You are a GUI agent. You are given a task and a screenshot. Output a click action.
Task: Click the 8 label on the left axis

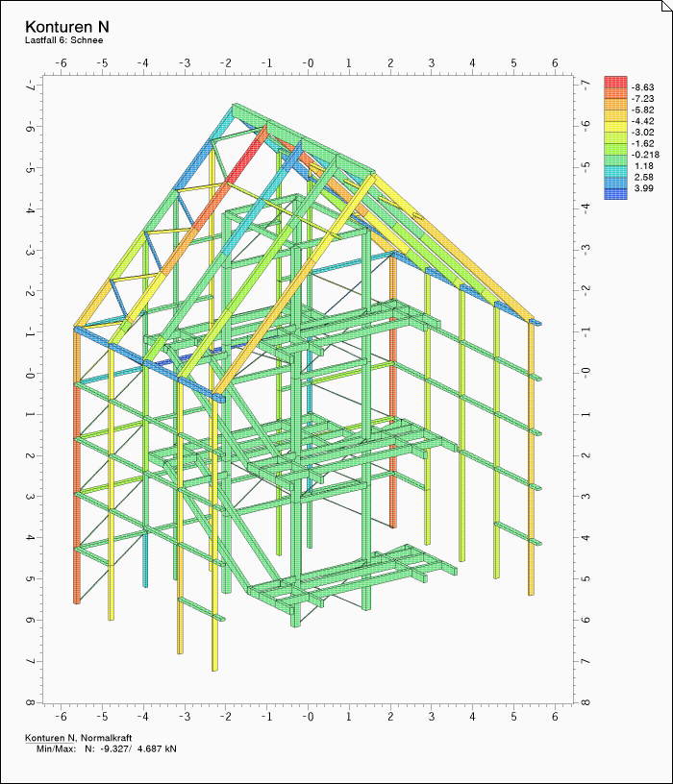coord(32,702)
